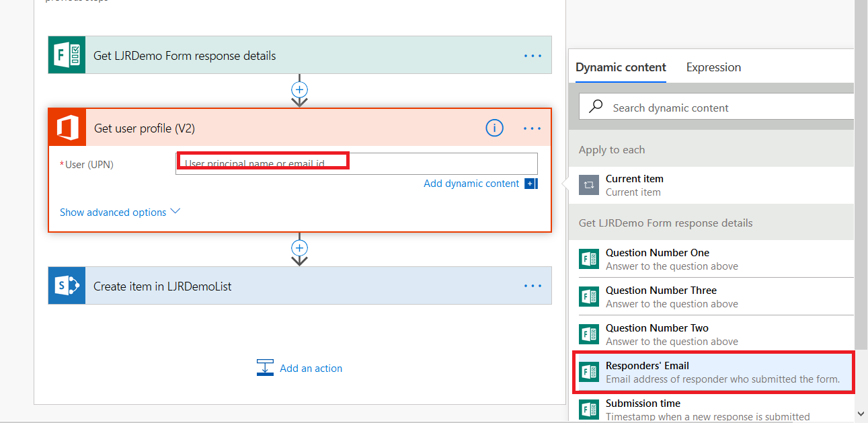Click Add an action
Viewport: 868px width, 423px height.
(x=299, y=368)
